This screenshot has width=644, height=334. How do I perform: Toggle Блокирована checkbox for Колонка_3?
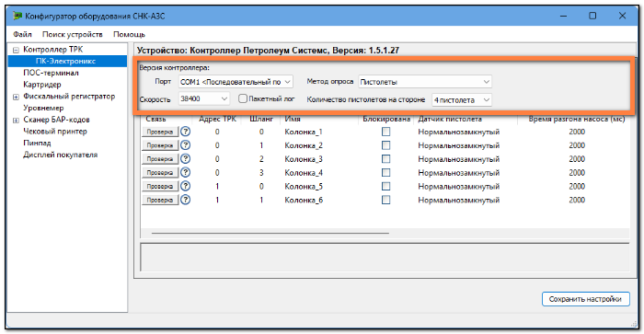click(385, 158)
